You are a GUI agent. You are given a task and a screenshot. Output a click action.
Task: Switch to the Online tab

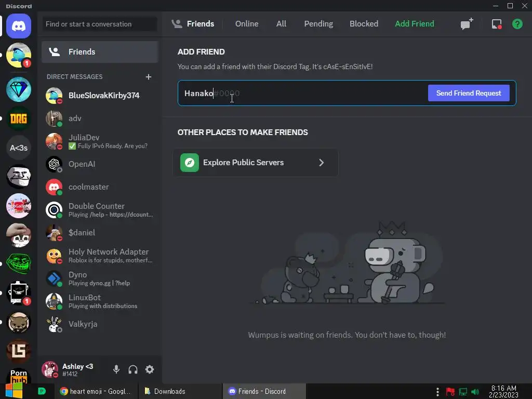point(247,24)
